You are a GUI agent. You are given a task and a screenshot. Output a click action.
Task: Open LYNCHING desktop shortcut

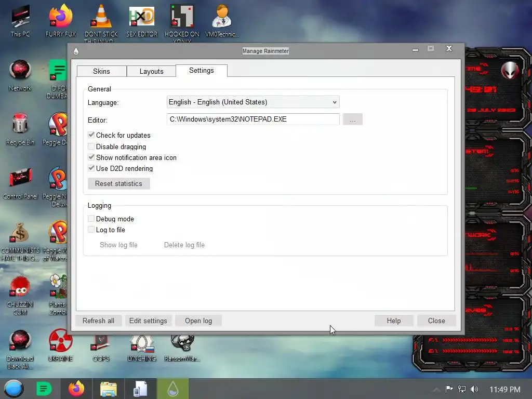(x=142, y=348)
